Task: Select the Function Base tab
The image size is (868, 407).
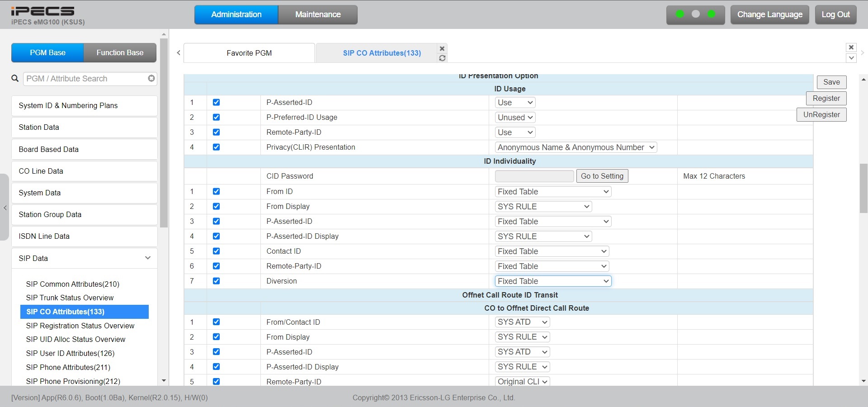Action: [120, 53]
